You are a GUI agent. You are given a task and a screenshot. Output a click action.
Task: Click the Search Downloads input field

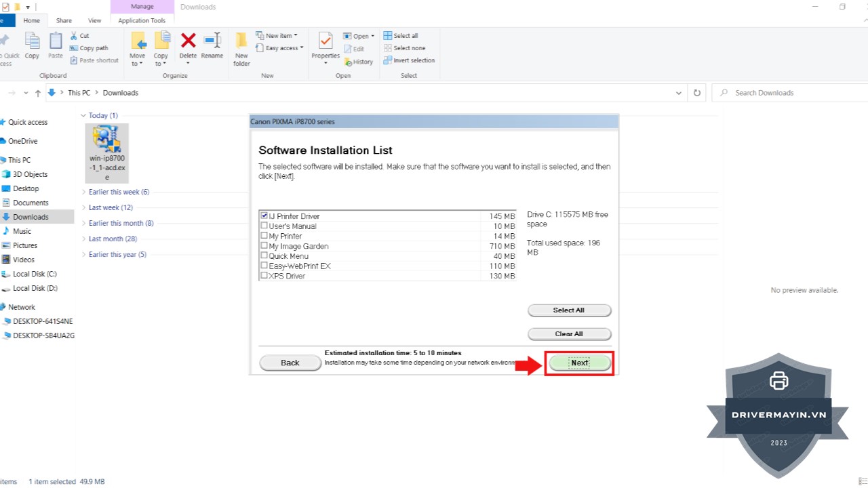click(787, 93)
